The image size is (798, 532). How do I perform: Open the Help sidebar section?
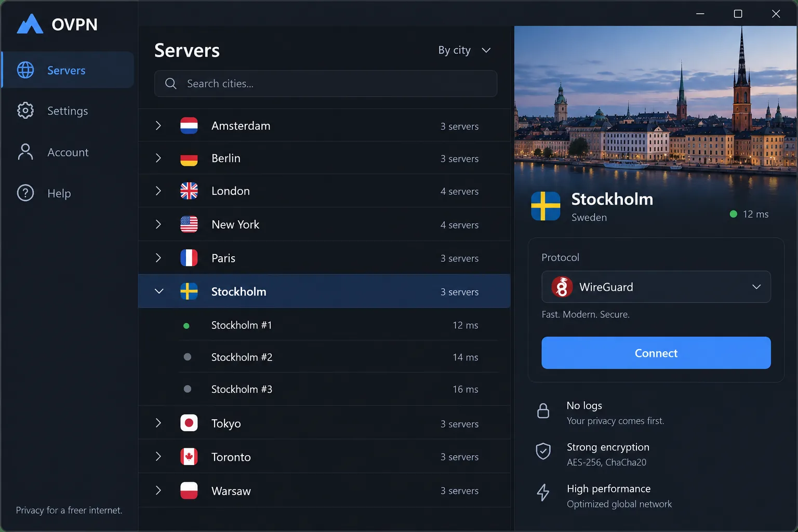coord(68,193)
